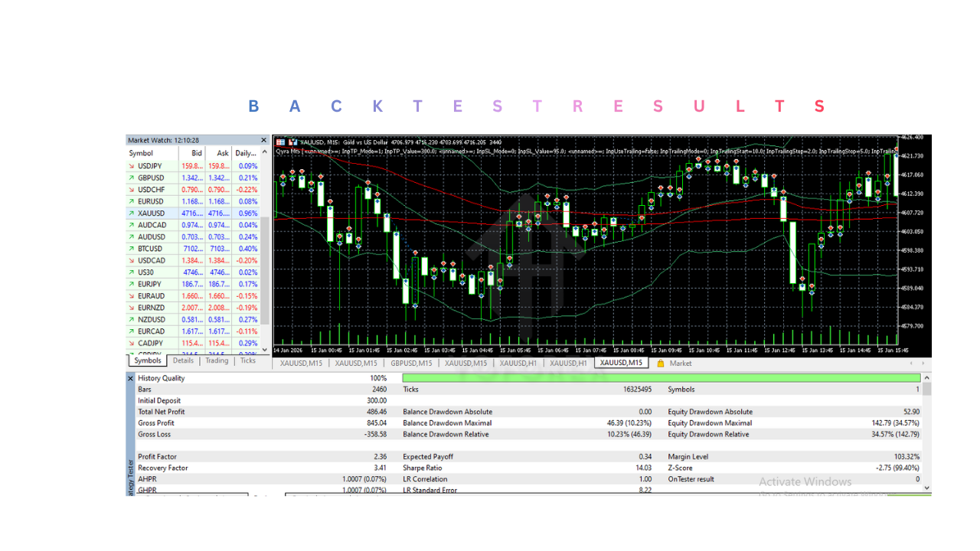Click the bar chart icon beside the grid icon
980x551 pixels.
pos(292,142)
